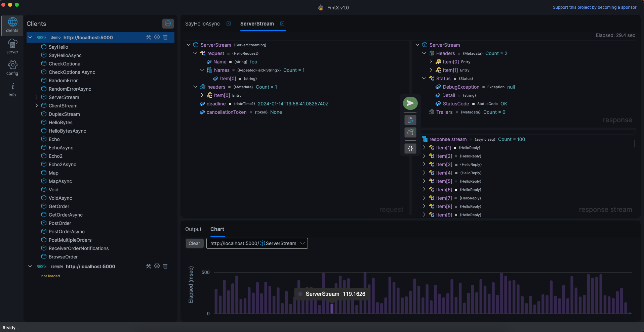Click the add client plus icon
The image size is (644, 332).
168,23
